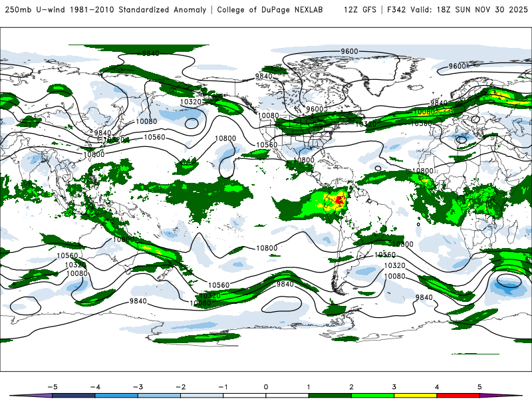Image resolution: width=532 pixels, height=399 pixels.
Task: Click the '−3' colorbar tick label
Action: (x=138, y=387)
